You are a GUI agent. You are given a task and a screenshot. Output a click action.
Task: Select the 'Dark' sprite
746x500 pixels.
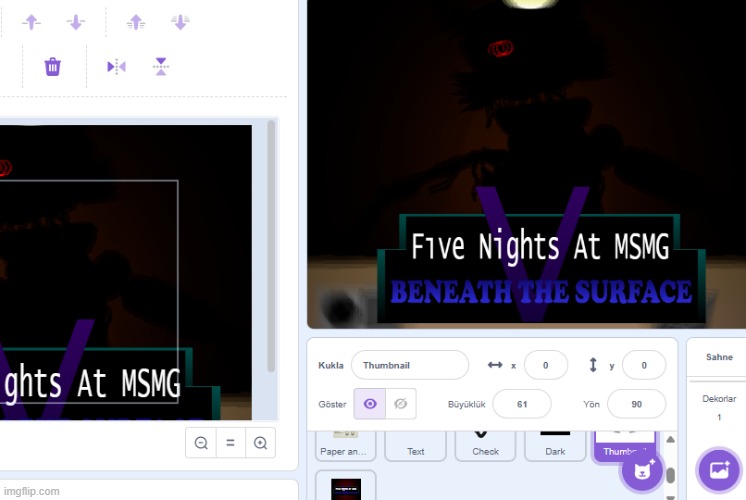pyautogui.click(x=555, y=446)
